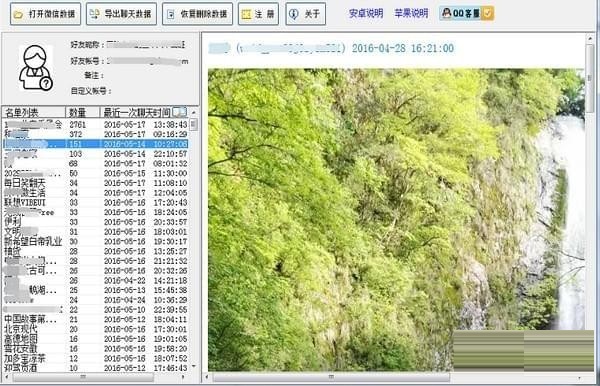Image resolution: width=600 pixels, height=386 pixels.
Task: Click the chat panel vertical scrollbar thumb
Action: tap(590, 78)
